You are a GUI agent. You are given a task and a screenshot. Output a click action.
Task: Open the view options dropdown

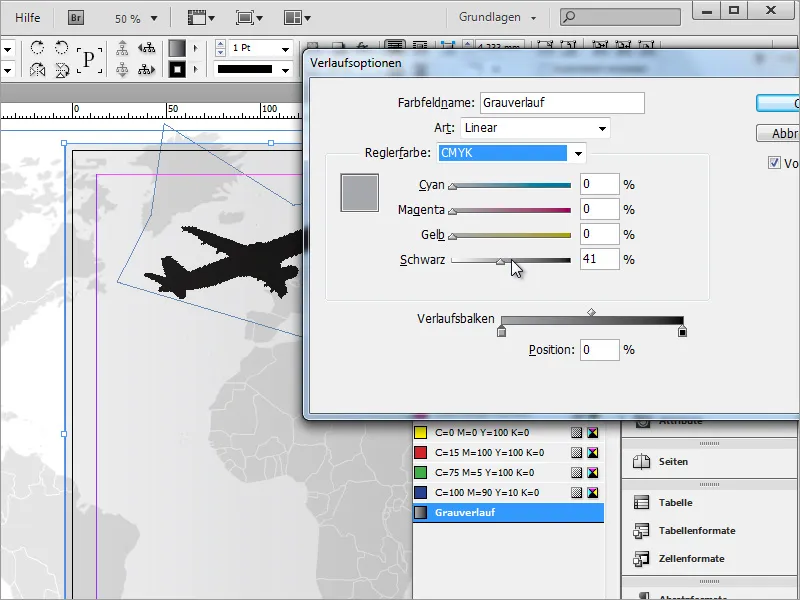(201, 18)
